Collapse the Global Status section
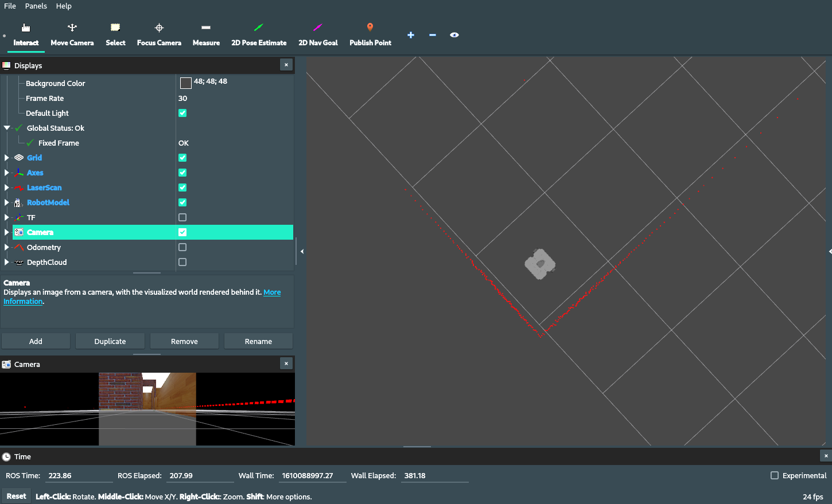 tap(7, 128)
